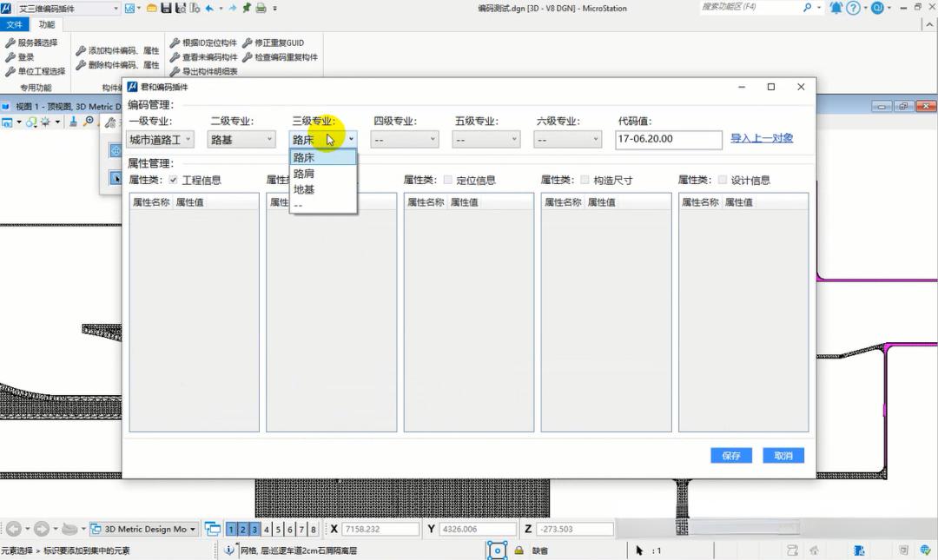Click the save icon in quick access toolbar
Image resolution: width=938 pixels, height=560 pixels.
[166, 8]
